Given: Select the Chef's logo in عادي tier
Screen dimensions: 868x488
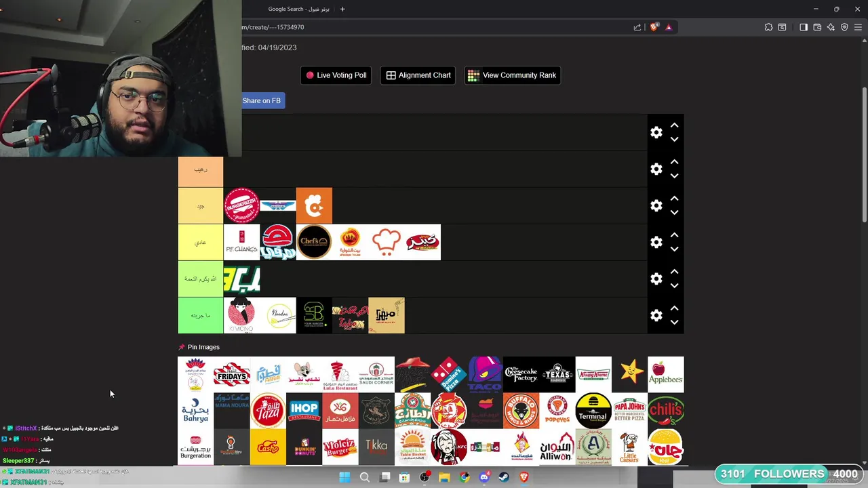Looking at the screenshot, I should [x=314, y=242].
